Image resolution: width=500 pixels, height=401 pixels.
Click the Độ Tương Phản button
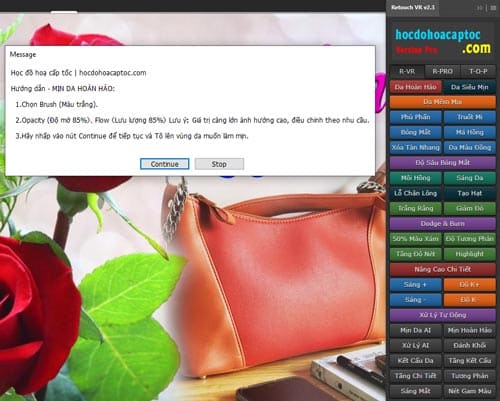tap(470, 239)
